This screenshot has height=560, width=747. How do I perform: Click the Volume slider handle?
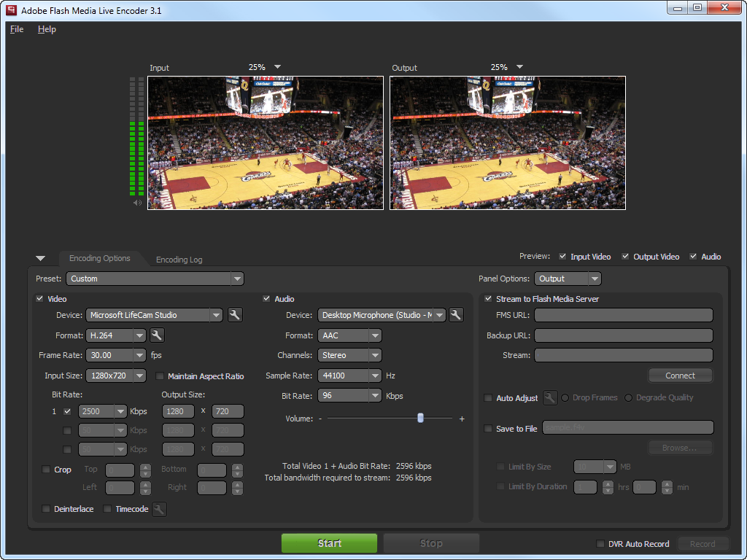[420, 418]
